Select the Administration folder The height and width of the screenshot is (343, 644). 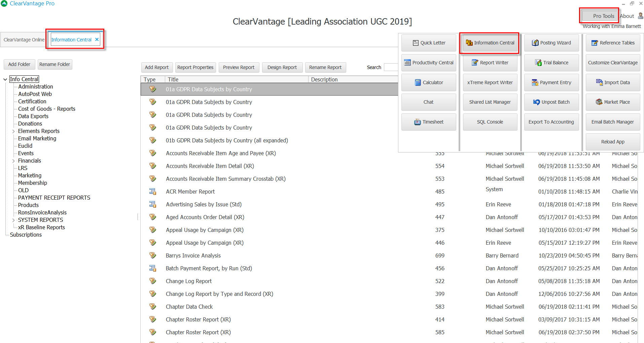coord(36,87)
